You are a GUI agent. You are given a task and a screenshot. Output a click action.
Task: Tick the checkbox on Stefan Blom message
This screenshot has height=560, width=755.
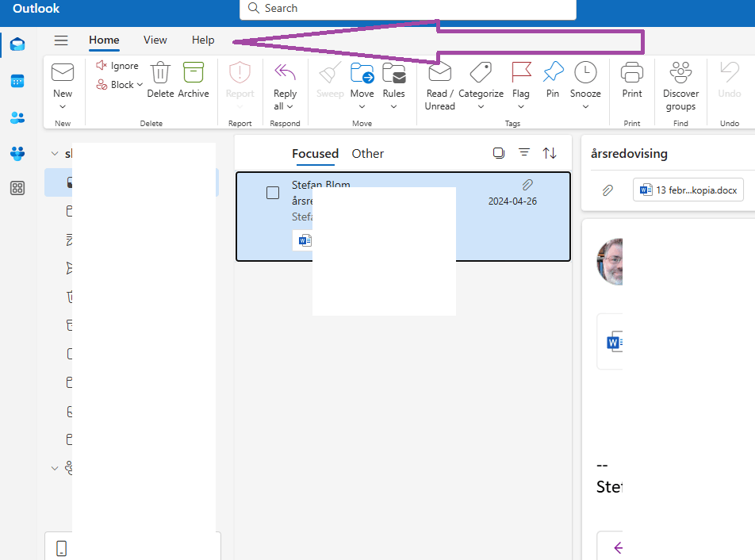[x=273, y=193]
